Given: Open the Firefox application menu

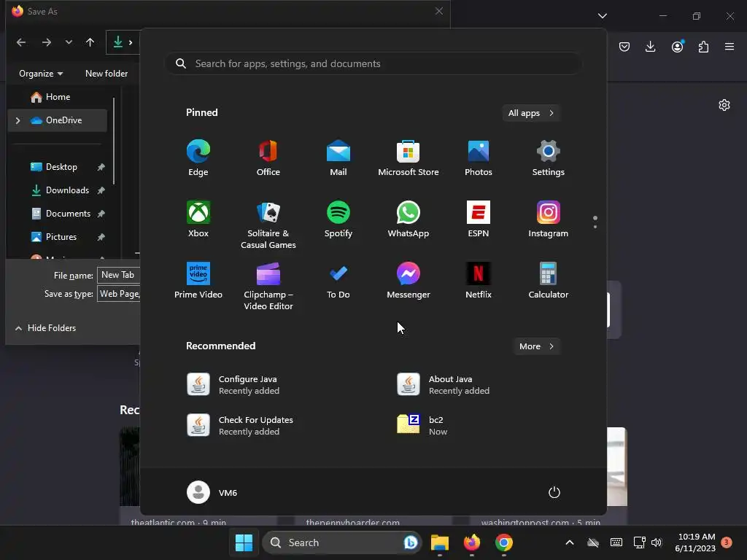Looking at the screenshot, I should [729, 47].
